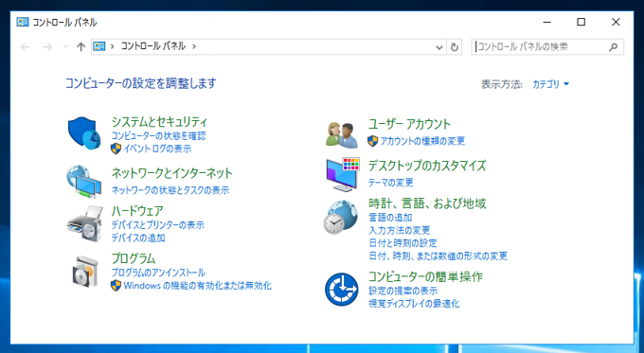Open the ユーザー アカウント category link
644x353 pixels.
[x=409, y=124]
